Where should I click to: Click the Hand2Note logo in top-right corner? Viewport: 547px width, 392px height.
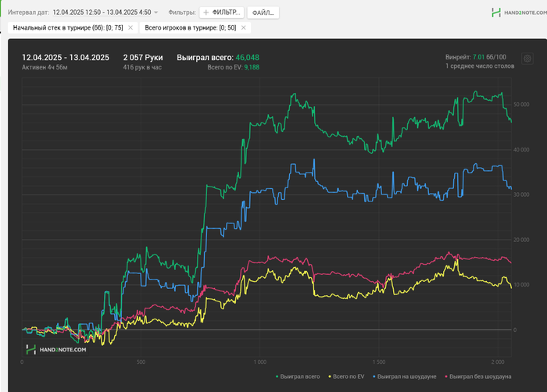(x=514, y=12)
